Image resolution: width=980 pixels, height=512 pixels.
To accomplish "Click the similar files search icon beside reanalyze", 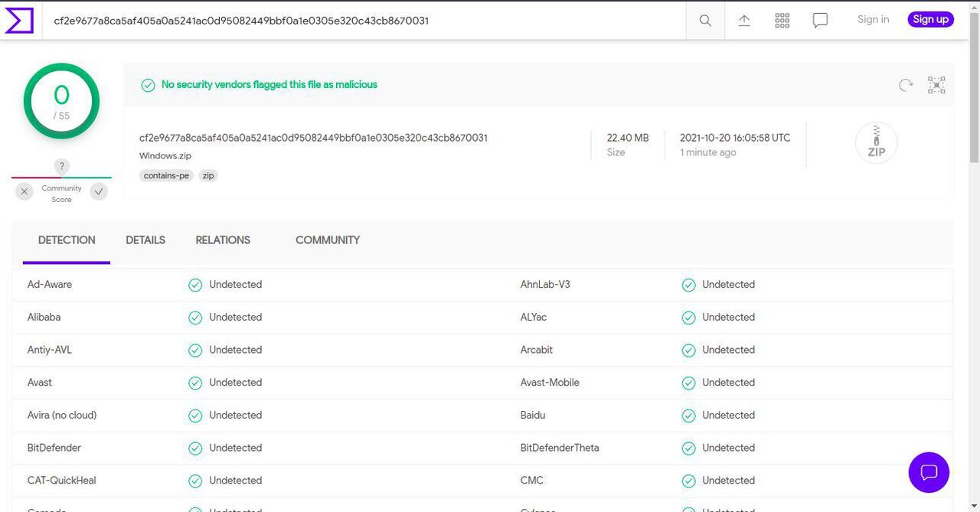I will tap(936, 85).
